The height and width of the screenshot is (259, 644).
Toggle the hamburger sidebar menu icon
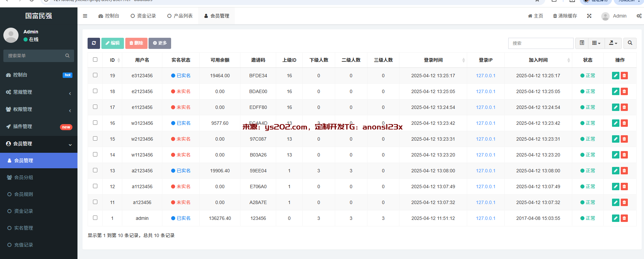pos(85,16)
